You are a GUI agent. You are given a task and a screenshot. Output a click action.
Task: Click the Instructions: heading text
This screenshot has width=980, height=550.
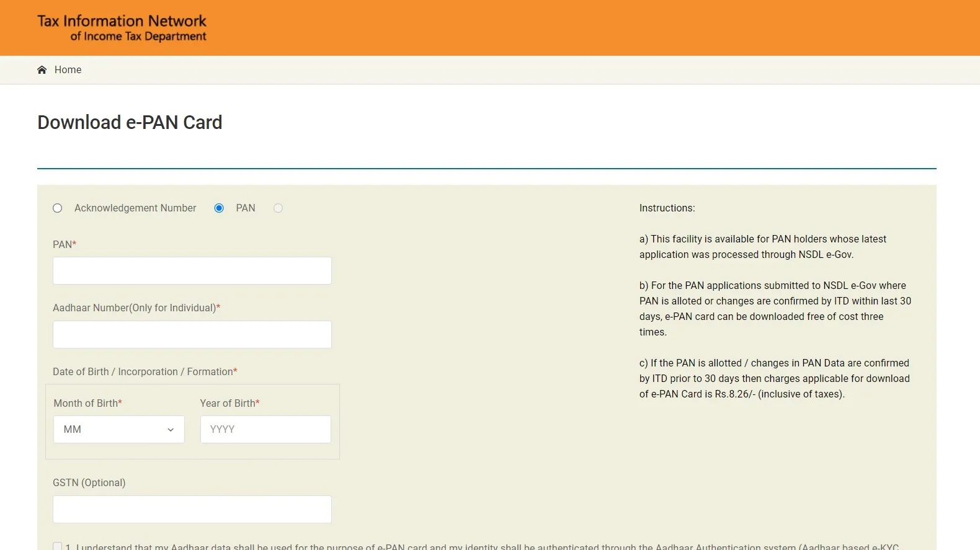click(667, 208)
